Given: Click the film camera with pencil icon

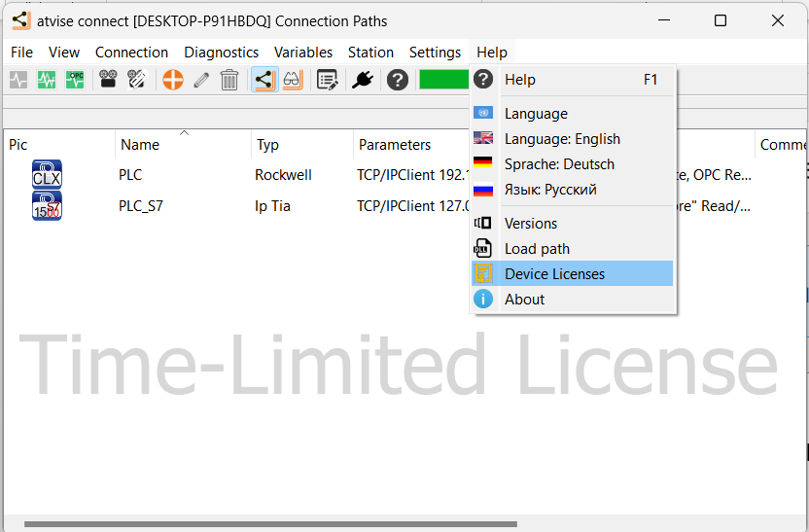Looking at the screenshot, I should coord(137,80).
